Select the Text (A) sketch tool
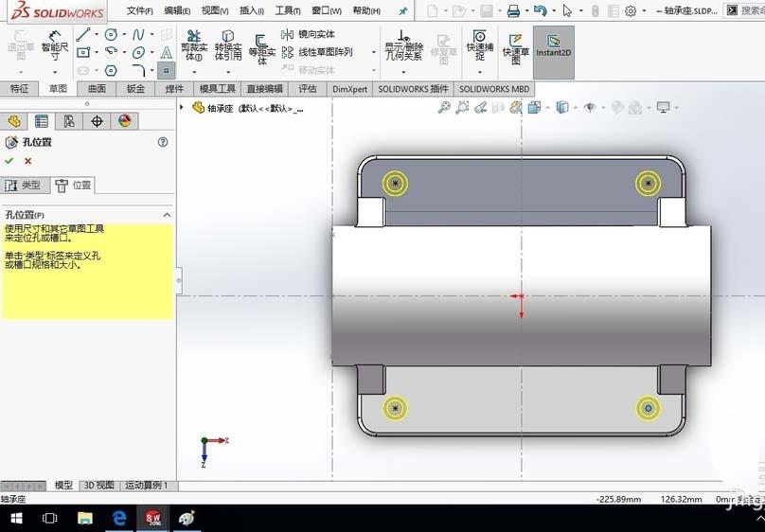This screenshot has width=765, height=532. click(x=167, y=52)
